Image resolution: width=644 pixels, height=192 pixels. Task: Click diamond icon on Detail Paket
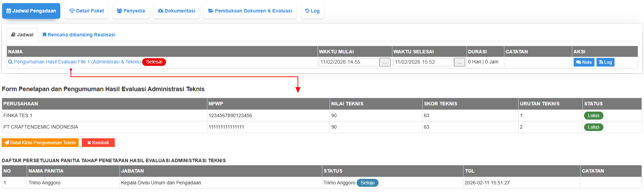click(72, 11)
